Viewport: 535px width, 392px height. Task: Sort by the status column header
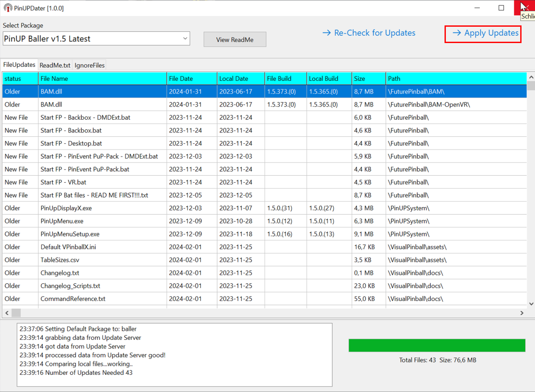[20, 79]
